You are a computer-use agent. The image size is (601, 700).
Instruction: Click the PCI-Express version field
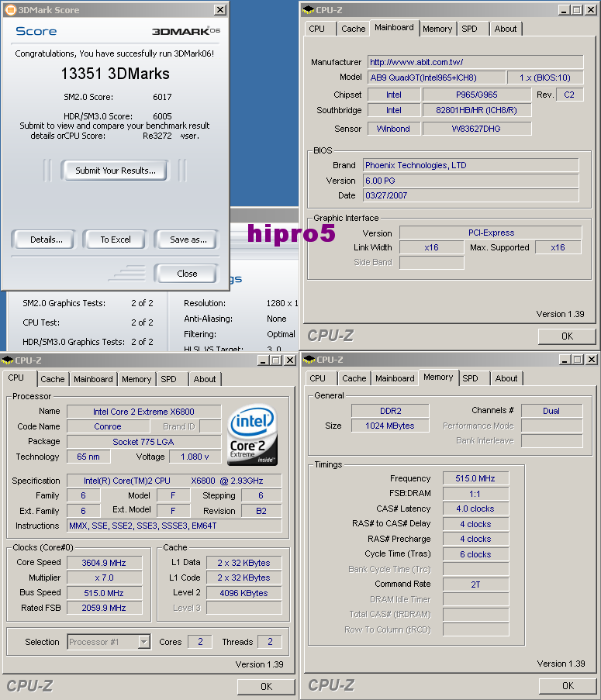491,233
